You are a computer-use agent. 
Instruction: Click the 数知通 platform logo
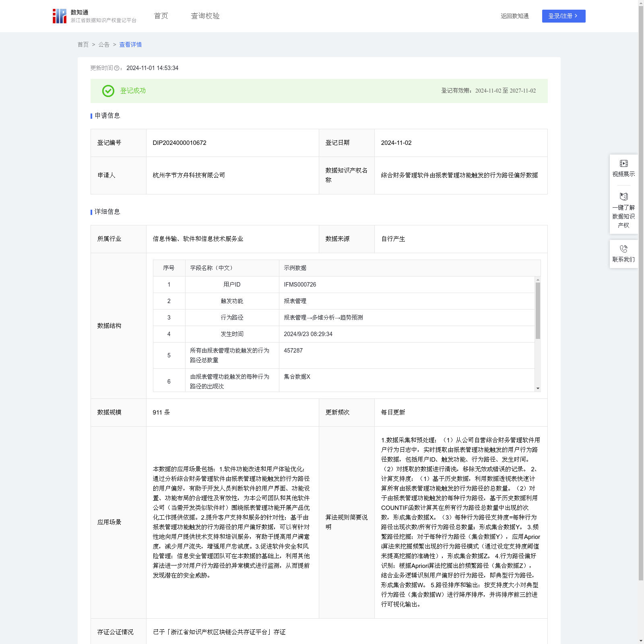coord(60,16)
